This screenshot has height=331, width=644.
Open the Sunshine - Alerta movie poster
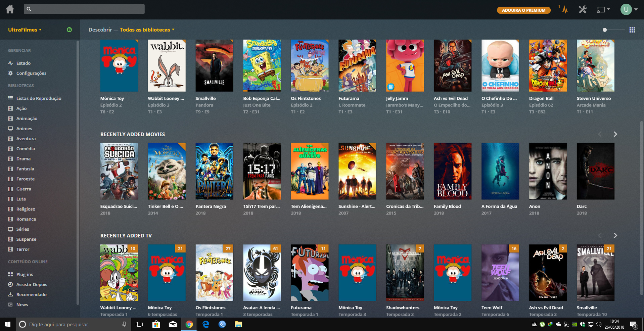pos(357,172)
